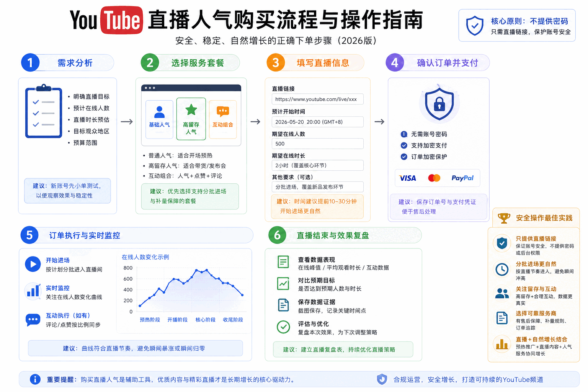The width and height of the screenshot is (588, 392).
Task: Click the file icon beside 保存数据证据
Action: click(x=283, y=305)
